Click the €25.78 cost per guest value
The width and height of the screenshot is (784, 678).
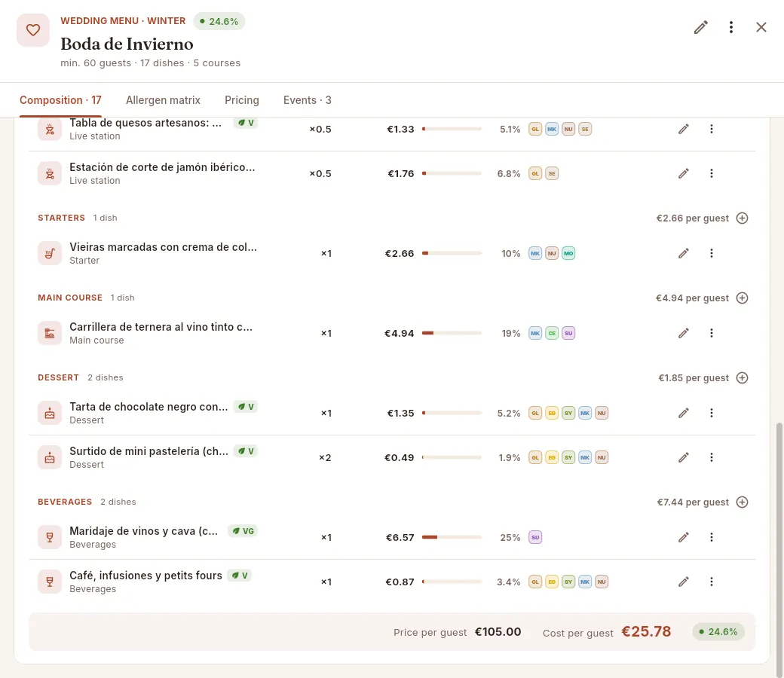646,631
